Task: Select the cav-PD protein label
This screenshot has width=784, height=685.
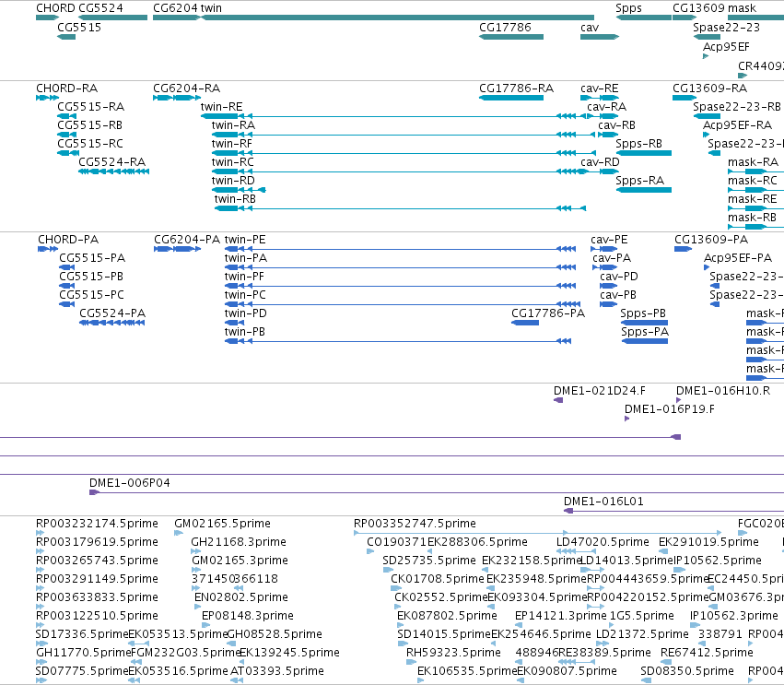Action: [x=619, y=277]
